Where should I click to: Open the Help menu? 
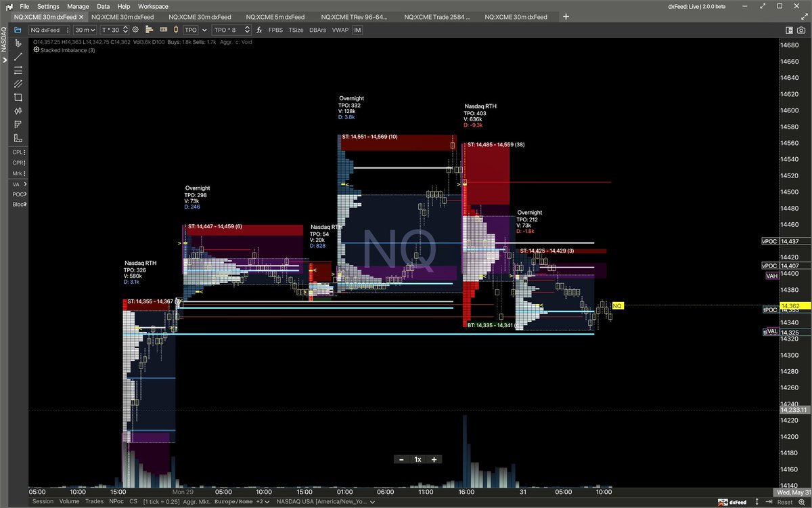[124, 6]
